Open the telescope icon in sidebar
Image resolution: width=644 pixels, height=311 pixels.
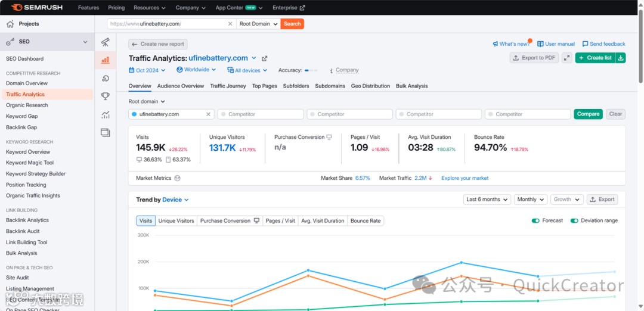[x=105, y=42]
